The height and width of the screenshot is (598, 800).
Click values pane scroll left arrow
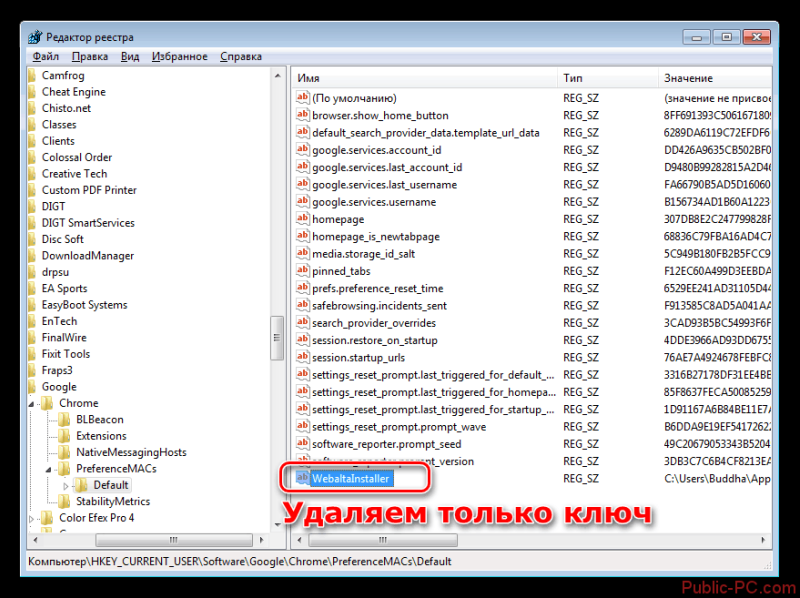pyautogui.click(x=299, y=539)
